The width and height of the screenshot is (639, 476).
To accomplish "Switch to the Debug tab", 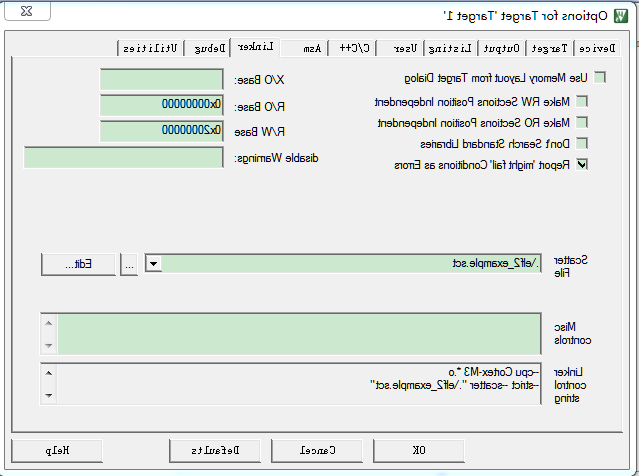I will (209, 48).
